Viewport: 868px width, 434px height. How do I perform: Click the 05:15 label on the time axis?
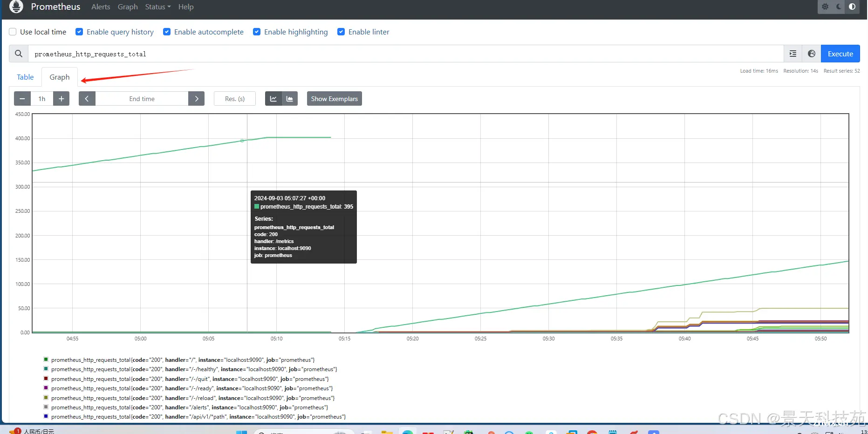[344, 339]
